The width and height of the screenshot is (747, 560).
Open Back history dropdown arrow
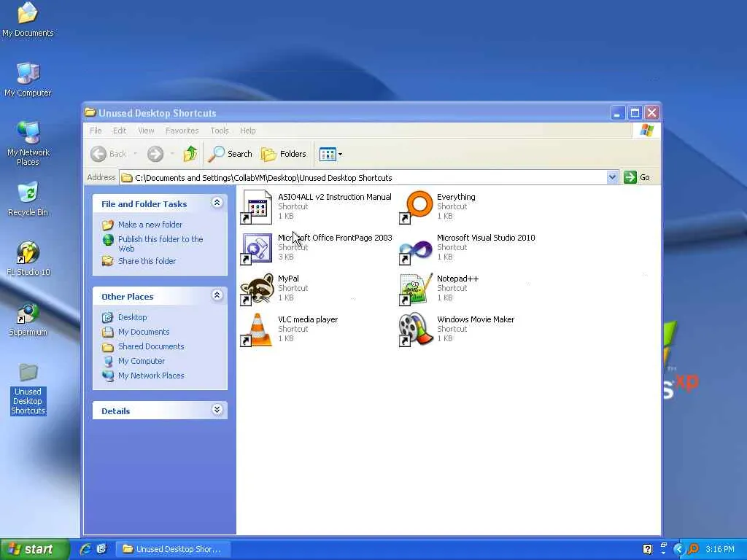point(135,154)
